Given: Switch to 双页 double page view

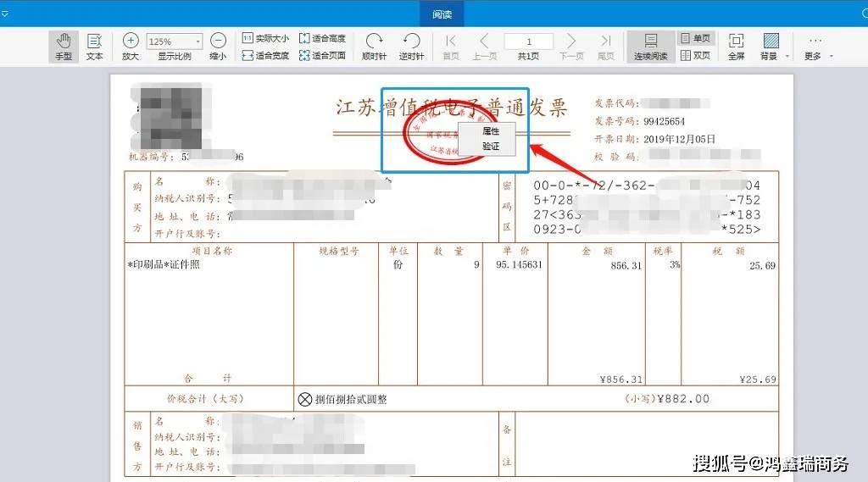Looking at the screenshot, I should [x=695, y=55].
